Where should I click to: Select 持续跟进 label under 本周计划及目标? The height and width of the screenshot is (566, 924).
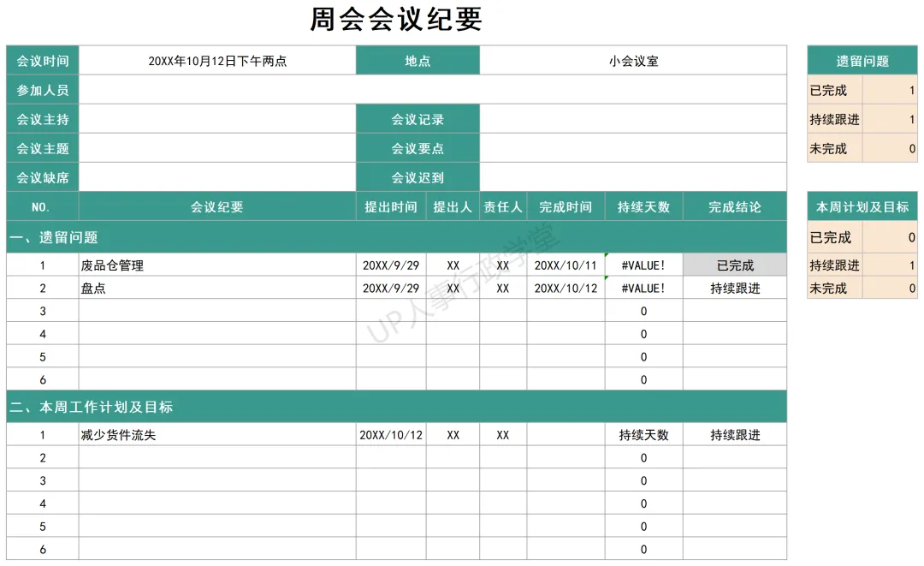click(835, 265)
